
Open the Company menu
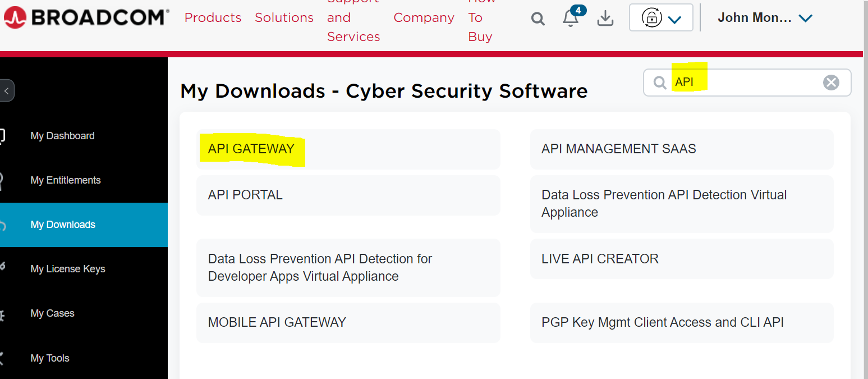(x=424, y=18)
